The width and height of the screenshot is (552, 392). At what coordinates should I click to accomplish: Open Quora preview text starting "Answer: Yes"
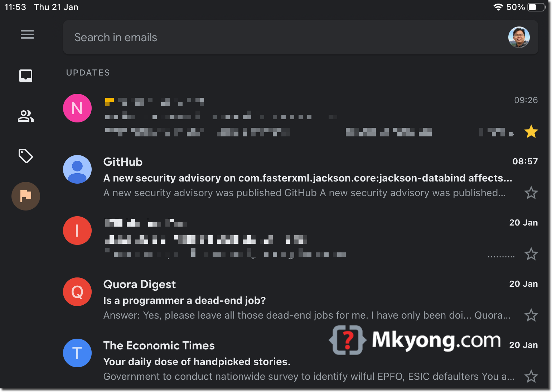pyautogui.click(x=307, y=315)
